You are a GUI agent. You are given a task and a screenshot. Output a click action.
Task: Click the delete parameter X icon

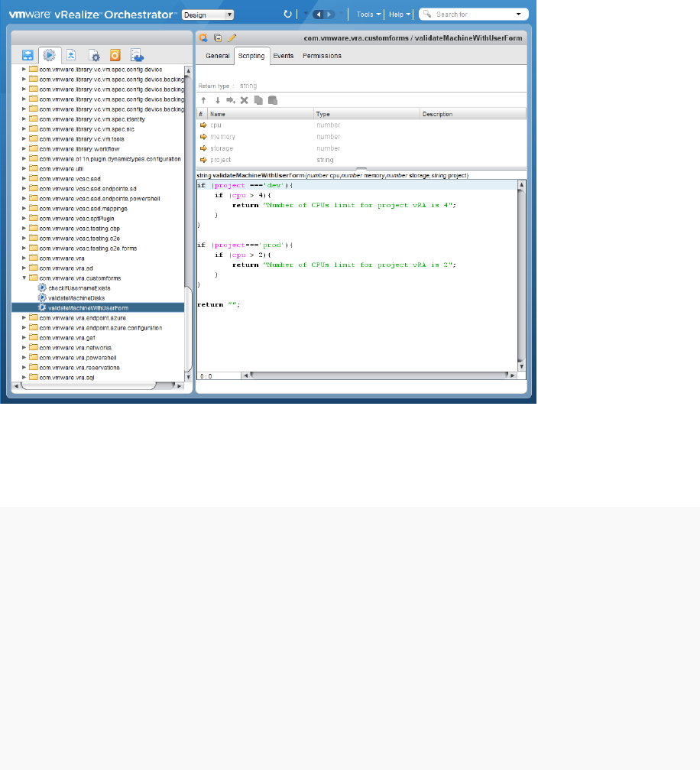244,100
